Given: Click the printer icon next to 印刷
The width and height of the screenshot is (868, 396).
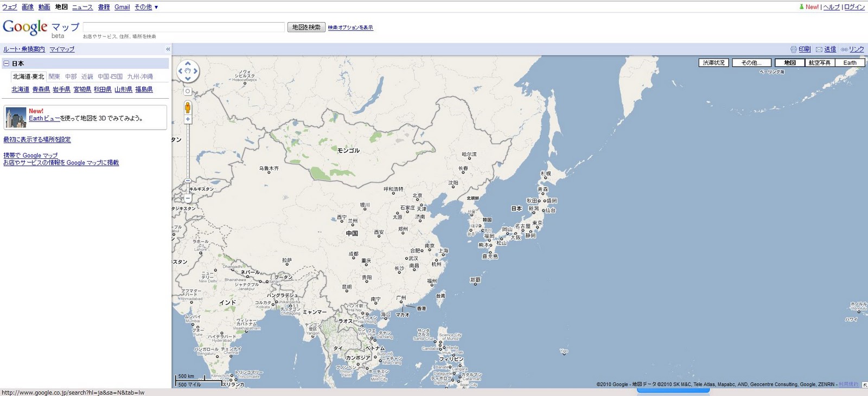Looking at the screenshot, I should click(x=794, y=49).
